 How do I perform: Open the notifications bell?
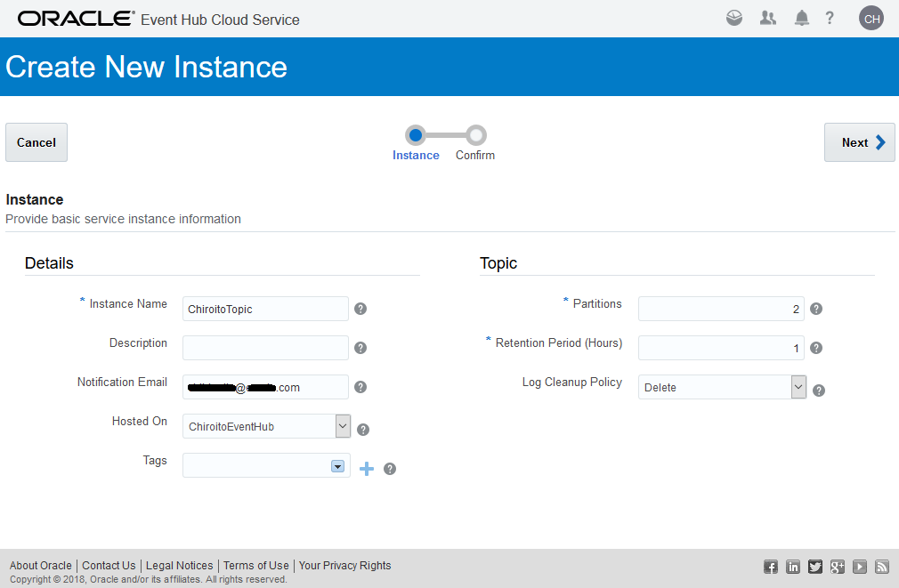pos(801,18)
